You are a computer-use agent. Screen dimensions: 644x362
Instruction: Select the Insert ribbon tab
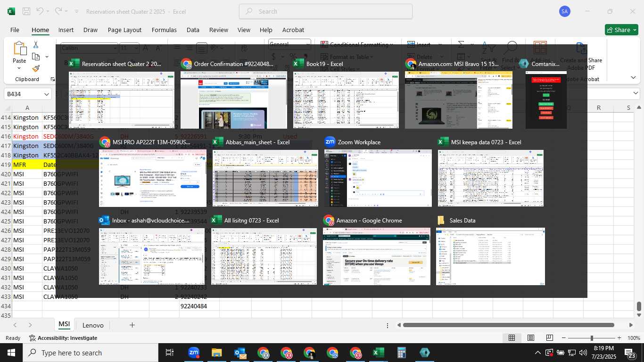tap(66, 30)
